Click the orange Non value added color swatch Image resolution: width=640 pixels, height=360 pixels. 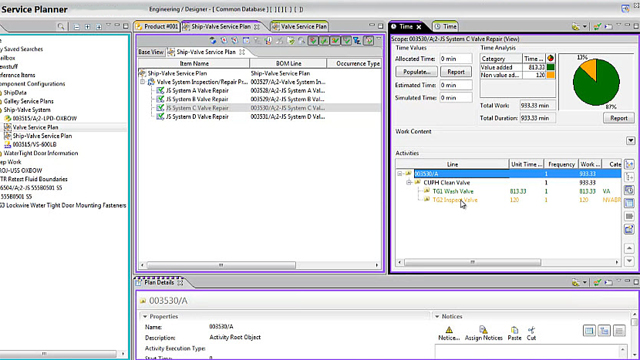click(550, 75)
